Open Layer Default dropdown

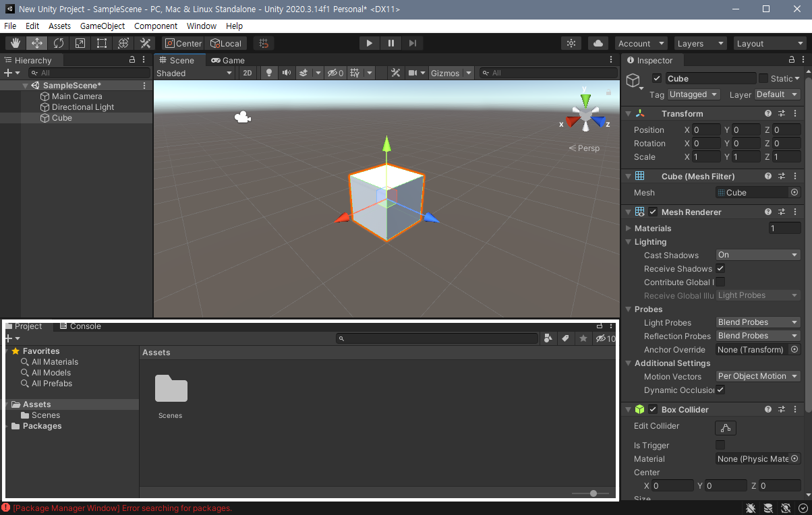tap(777, 94)
